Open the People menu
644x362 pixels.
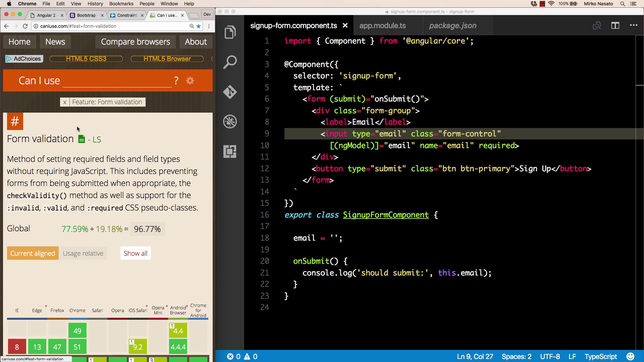pyautogui.click(x=147, y=4)
